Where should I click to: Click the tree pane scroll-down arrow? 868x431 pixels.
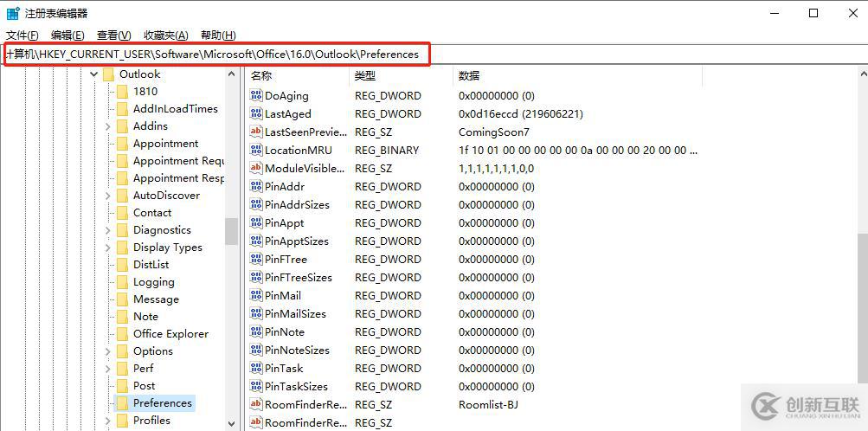[231, 422]
